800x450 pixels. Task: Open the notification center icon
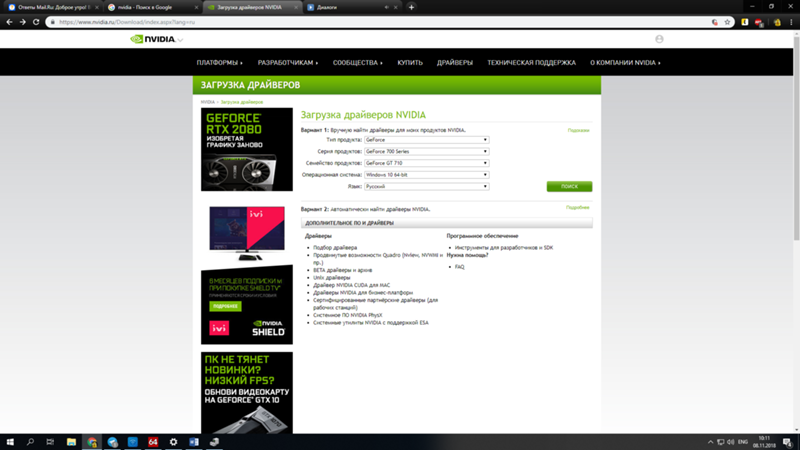pyautogui.click(x=787, y=442)
